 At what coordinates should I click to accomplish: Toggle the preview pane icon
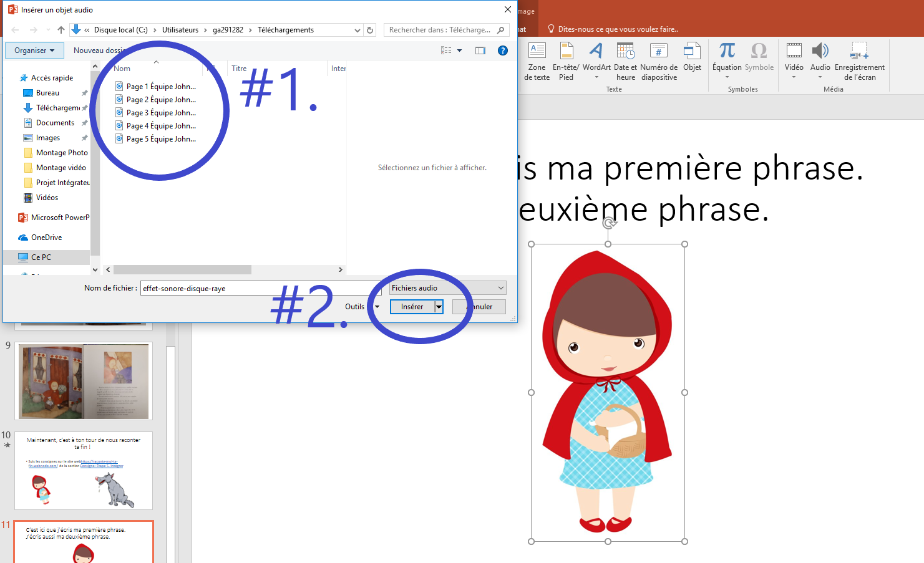coord(480,51)
